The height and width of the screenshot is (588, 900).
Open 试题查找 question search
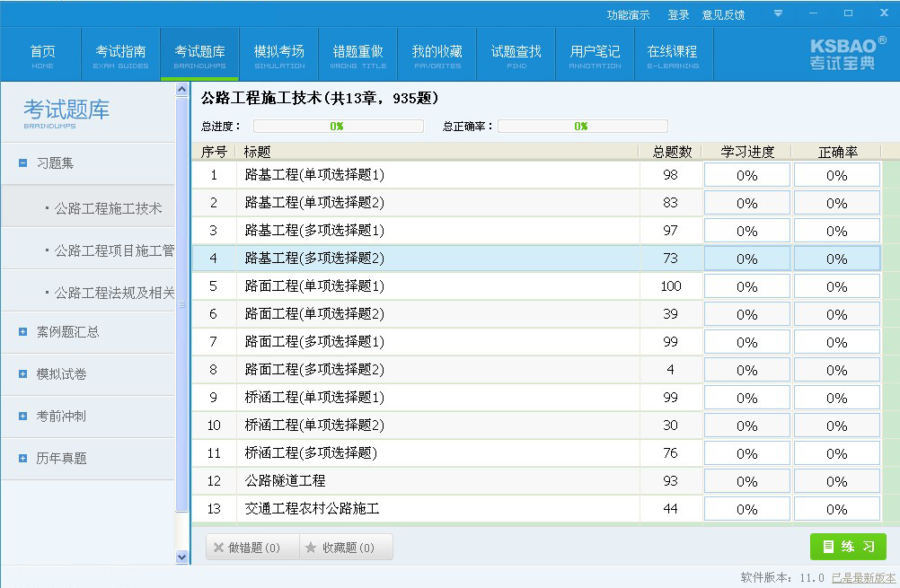(516, 54)
